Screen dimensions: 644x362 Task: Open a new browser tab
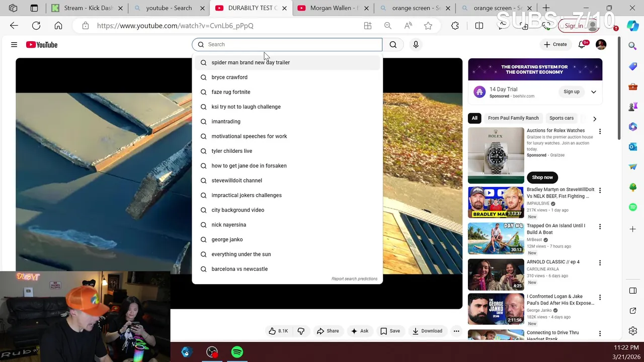click(546, 8)
